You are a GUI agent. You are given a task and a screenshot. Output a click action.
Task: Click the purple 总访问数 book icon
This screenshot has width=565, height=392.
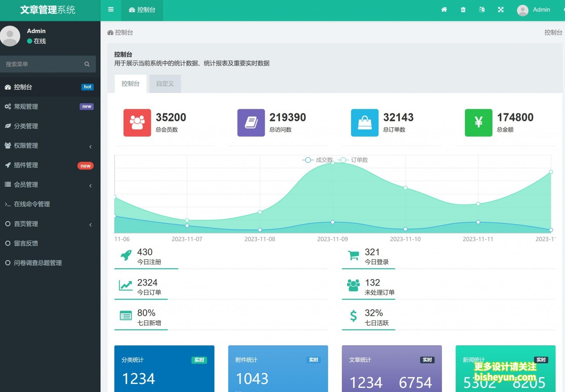251,123
